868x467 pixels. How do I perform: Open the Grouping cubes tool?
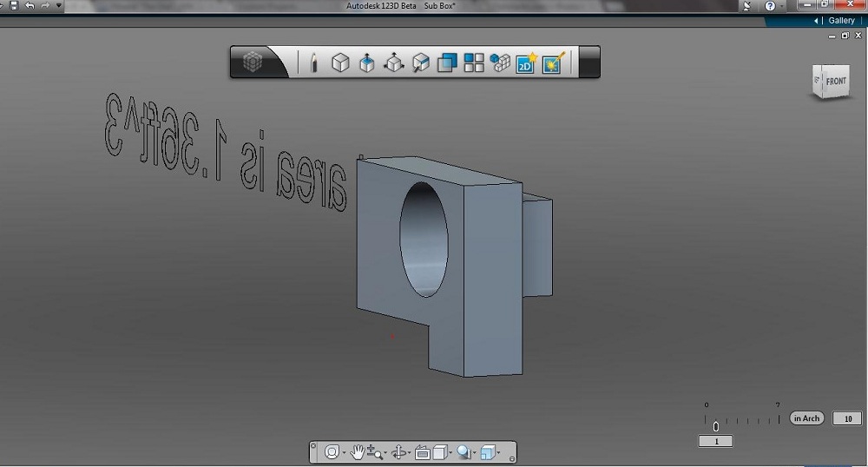coord(500,62)
